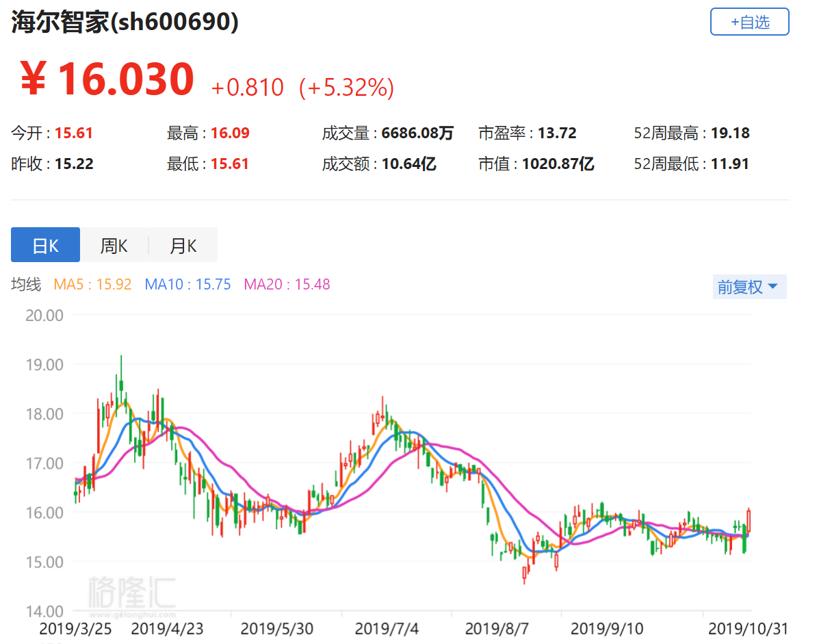
Task: Click the tall green candlestick peaking above 19.00
Action: [x=121, y=385]
